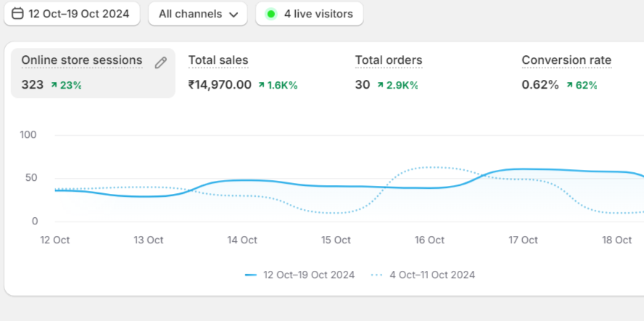Click the trend arrow beside 62% conversion change
Image resolution: width=644 pixels, height=321 pixels.
[569, 86]
